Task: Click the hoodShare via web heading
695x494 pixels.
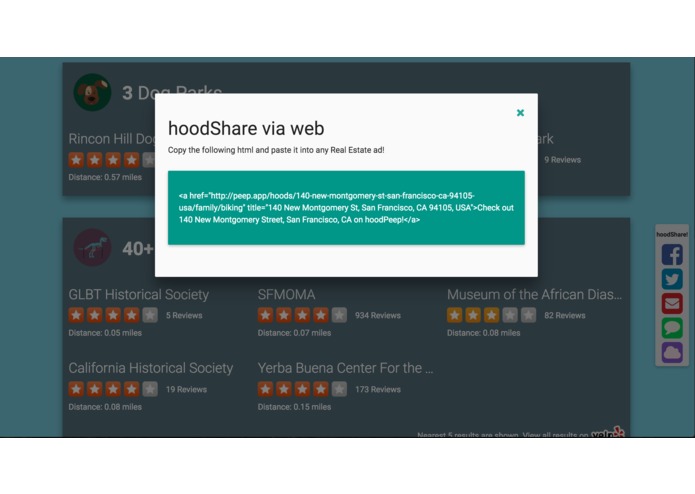Action: click(x=246, y=128)
